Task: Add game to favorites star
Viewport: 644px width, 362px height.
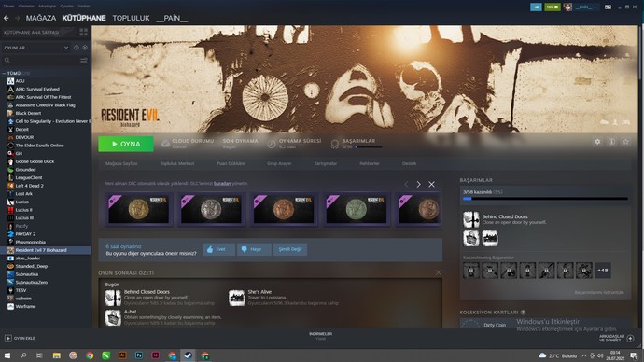Action: (625, 142)
